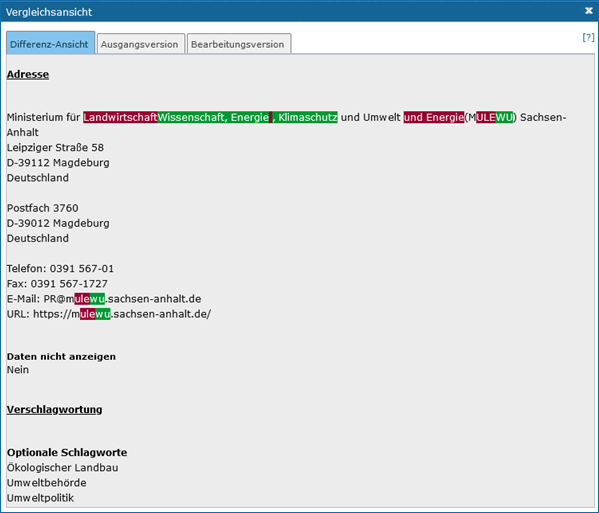Viewport: 599px width, 513px height.
Task: Click the text D-39112 Magdeburg
Action: (58, 163)
